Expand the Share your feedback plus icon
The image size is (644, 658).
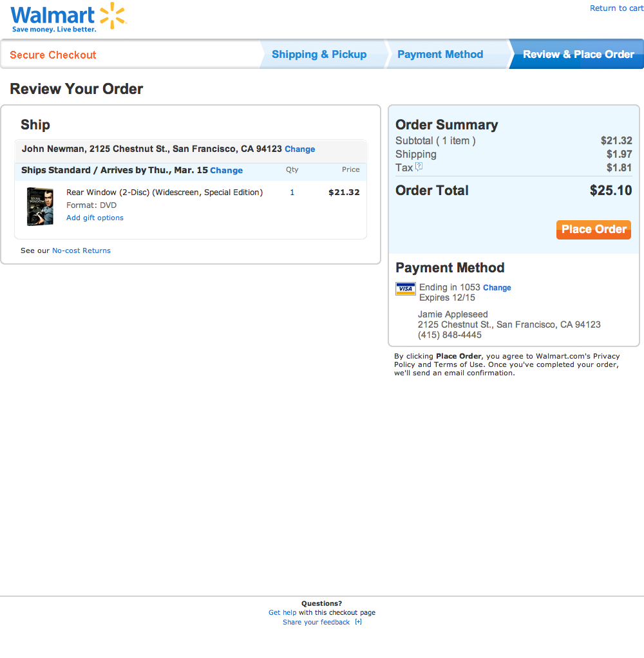[359, 622]
